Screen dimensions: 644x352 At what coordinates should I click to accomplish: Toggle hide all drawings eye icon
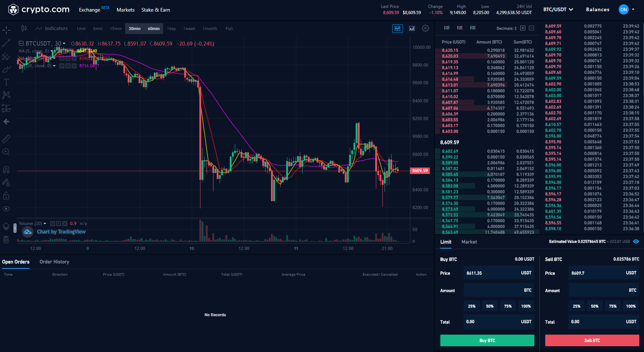pyautogui.click(x=6, y=209)
